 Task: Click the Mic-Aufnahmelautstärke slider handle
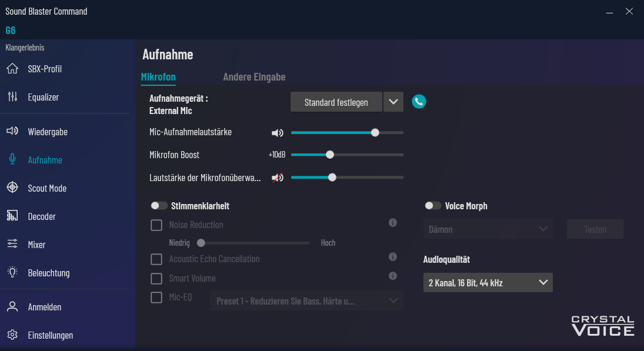tap(375, 133)
